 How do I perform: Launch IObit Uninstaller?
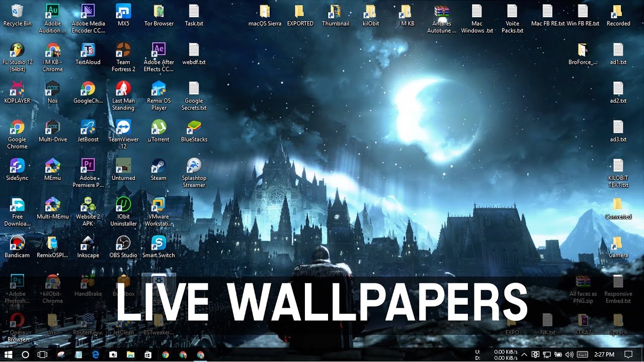(123, 212)
